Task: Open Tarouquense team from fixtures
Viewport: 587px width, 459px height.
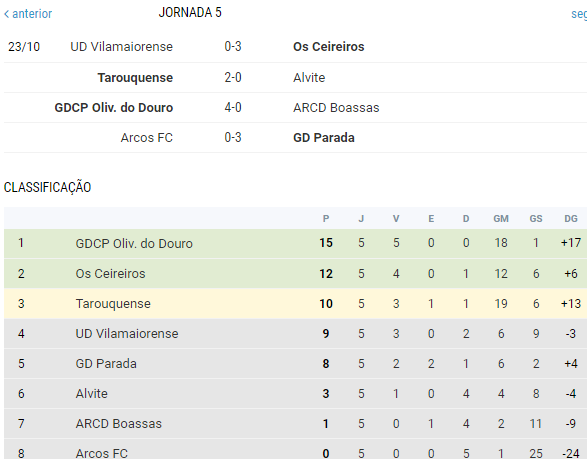Action: (x=135, y=78)
